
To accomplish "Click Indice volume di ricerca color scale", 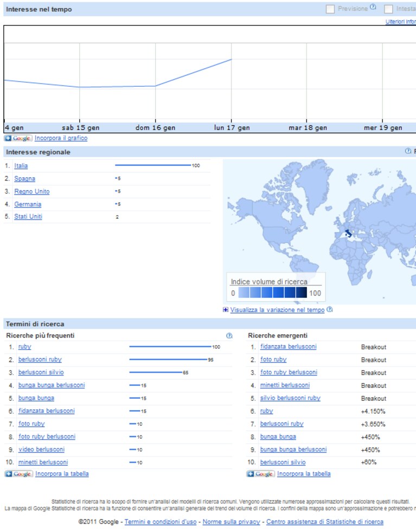I will 273,293.
